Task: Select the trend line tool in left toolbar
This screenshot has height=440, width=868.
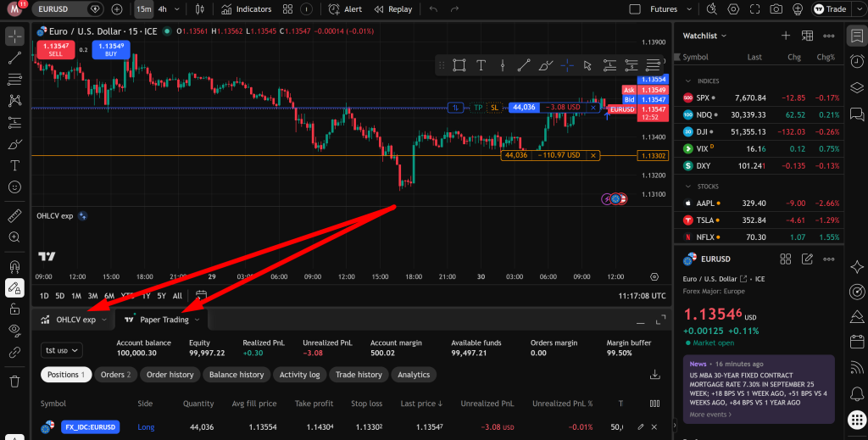Action: click(x=14, y=58)
